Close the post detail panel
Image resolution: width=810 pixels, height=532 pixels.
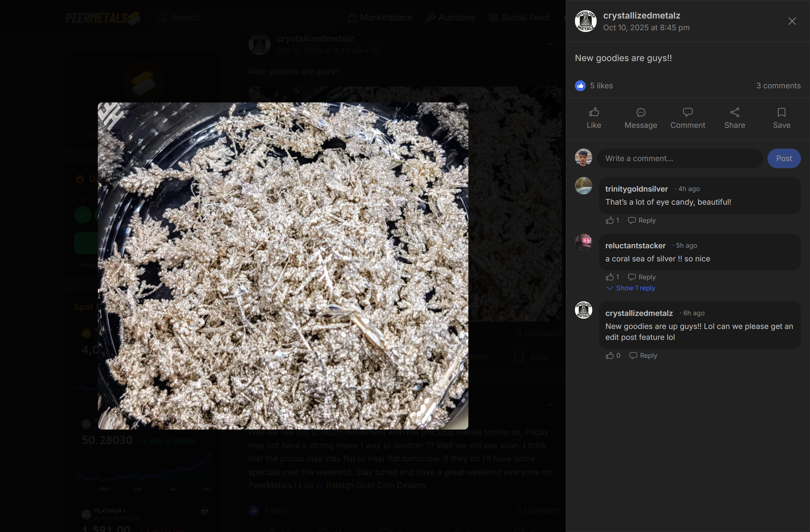[x=792, y=21]
